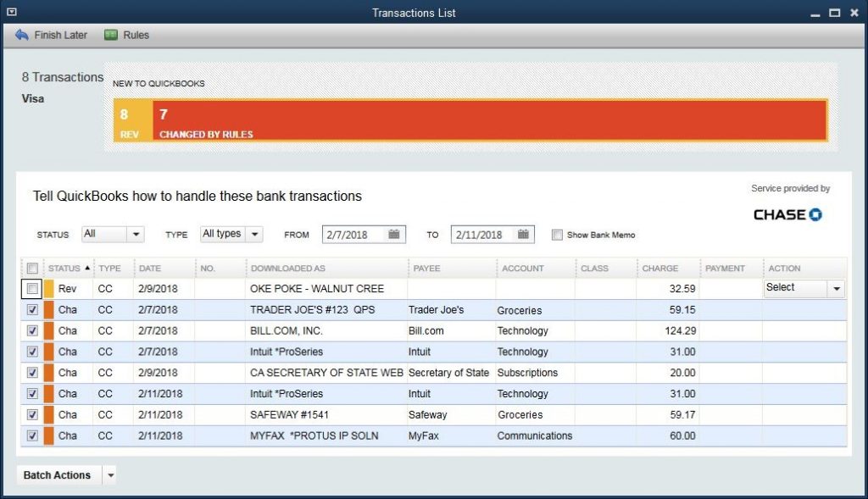Screen dimensions: 868x499
Task: Uncheck the SAFEWAY #1541 row
Action: (33, 415)
